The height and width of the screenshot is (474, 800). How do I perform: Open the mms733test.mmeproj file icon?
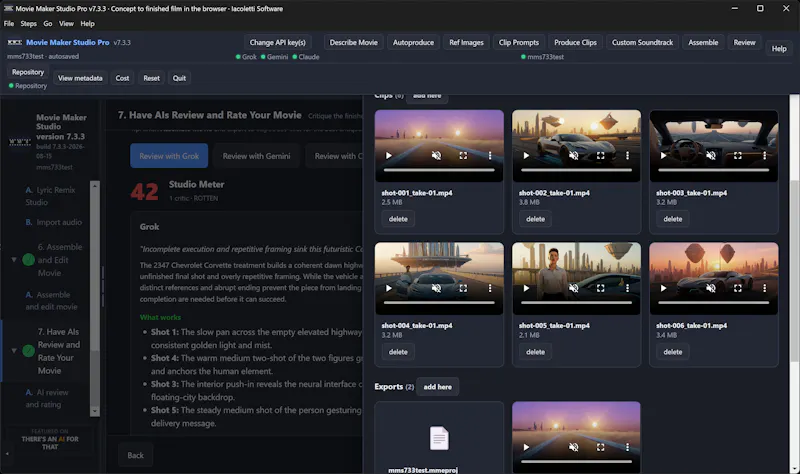439,438
